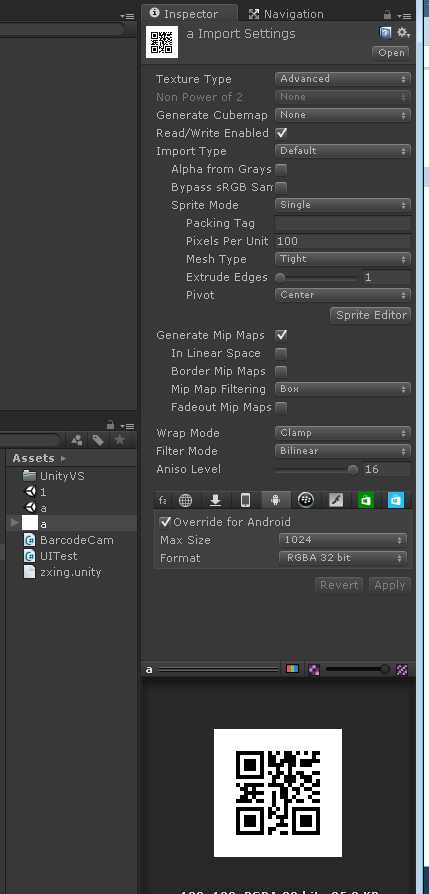Image resolution: width=429 pixels, height=894 pixels.
Task: Select the Android platform icon
Action: tap(276, 500)
